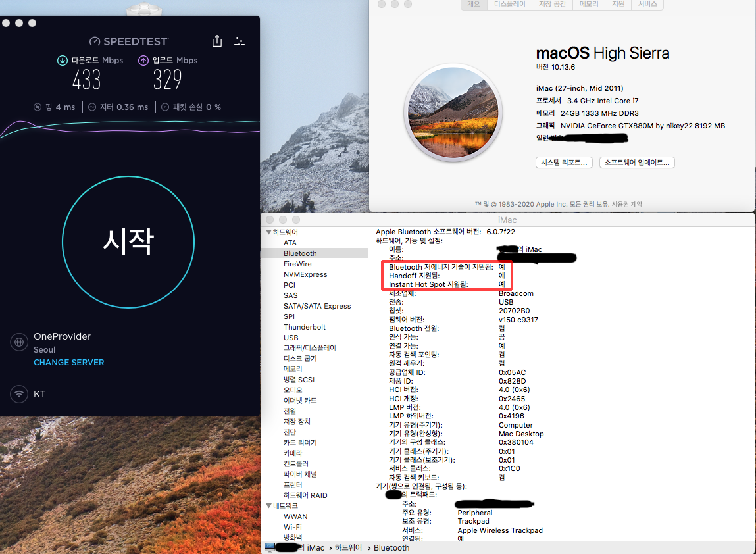Select the 개요 tab
Viewport: 756px width, 554px height.
coord(474,5)
